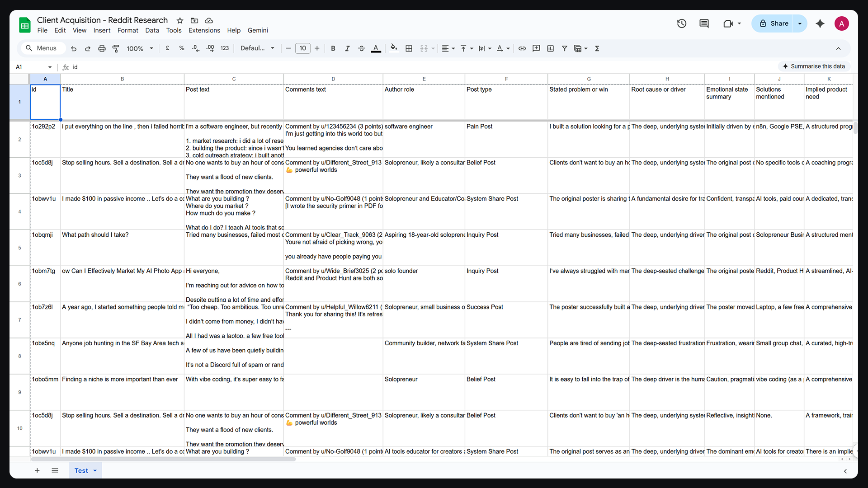Create a filter on the data
Screen dimensions: 868x488
564,48
